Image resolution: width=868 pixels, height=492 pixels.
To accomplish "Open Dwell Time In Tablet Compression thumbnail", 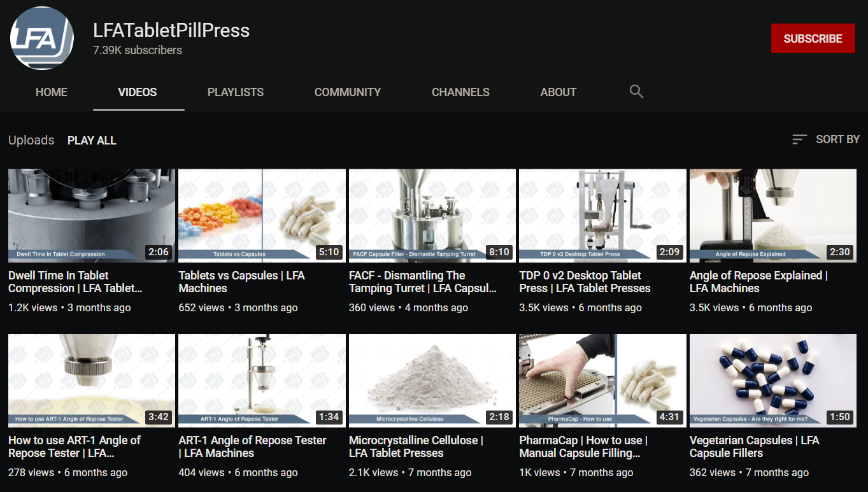I will (92, 216).
